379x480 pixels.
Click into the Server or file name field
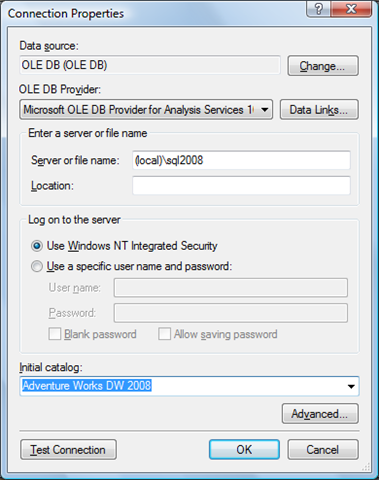[x=241, y=160]
